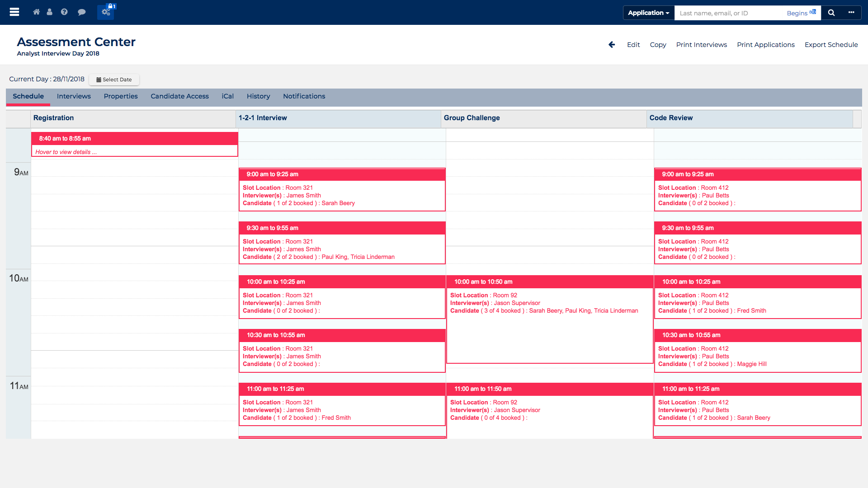The width and height of the screenshot is (868, 488).
Task: Open the user profile icon
Action: 50,12
